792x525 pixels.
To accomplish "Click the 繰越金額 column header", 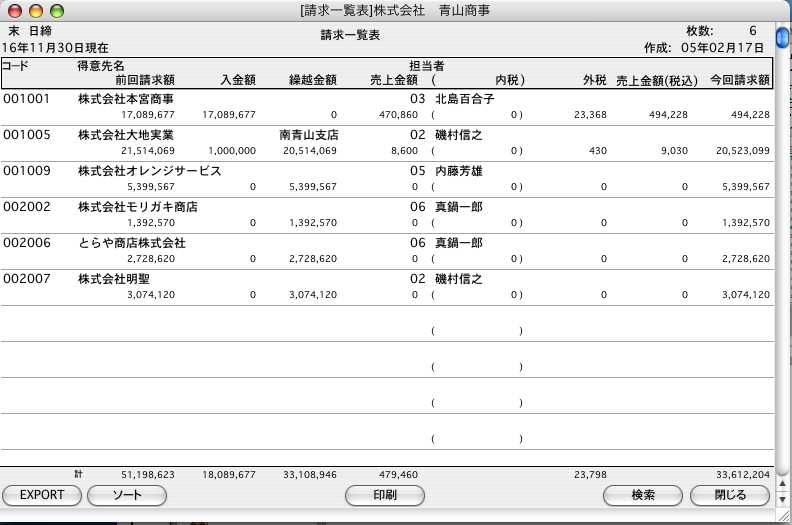I will [x=312, y=79].
